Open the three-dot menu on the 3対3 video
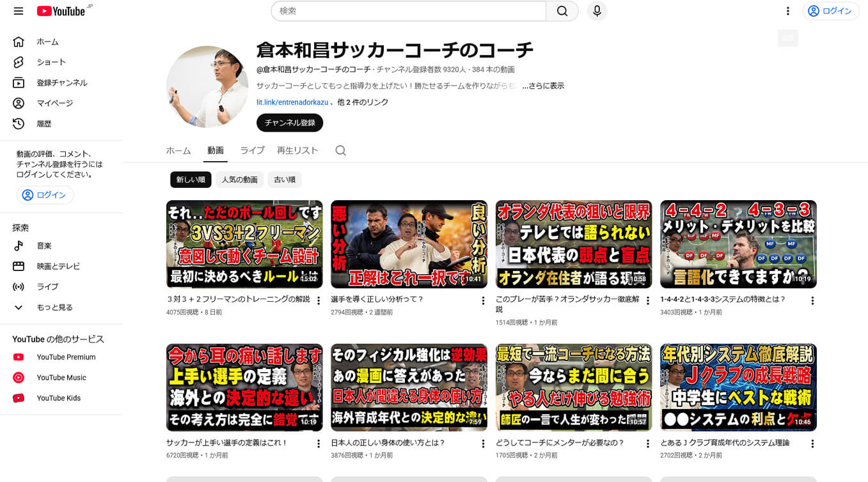The height and width of the screenshot is (482, 868). (x=318, y=300)
